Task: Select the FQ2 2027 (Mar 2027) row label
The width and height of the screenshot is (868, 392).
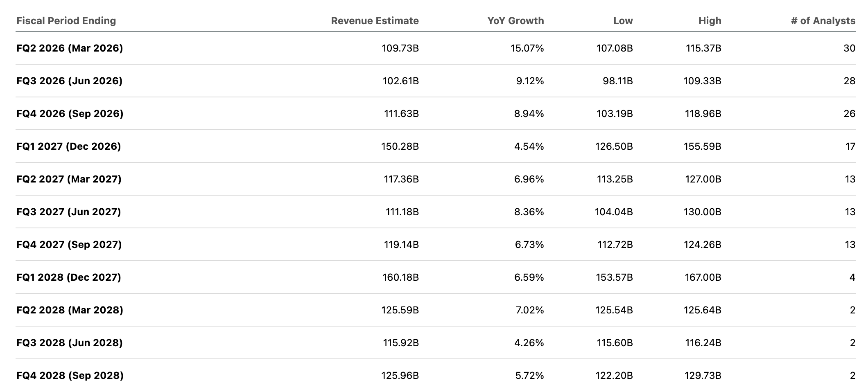Action: (69, 179)
